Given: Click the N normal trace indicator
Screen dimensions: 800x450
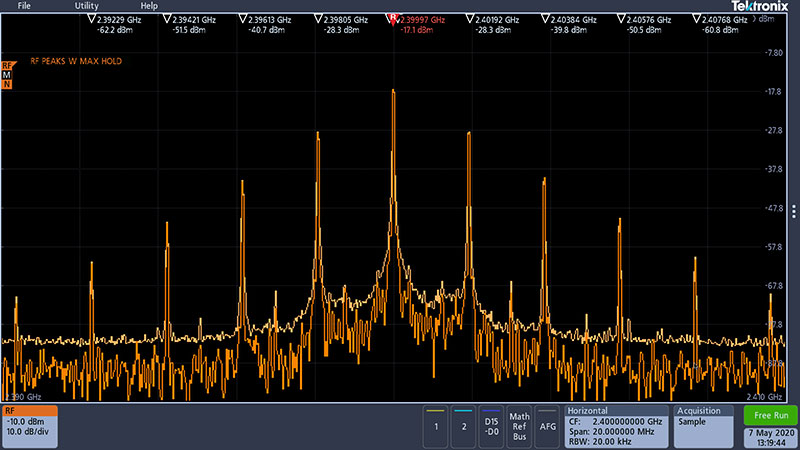Looking at the screenshot, I should click(7, 85).
